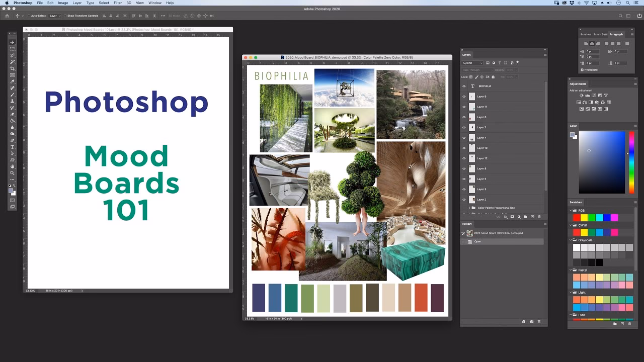Delete a layer with the trash icon

tap(539, 216)
